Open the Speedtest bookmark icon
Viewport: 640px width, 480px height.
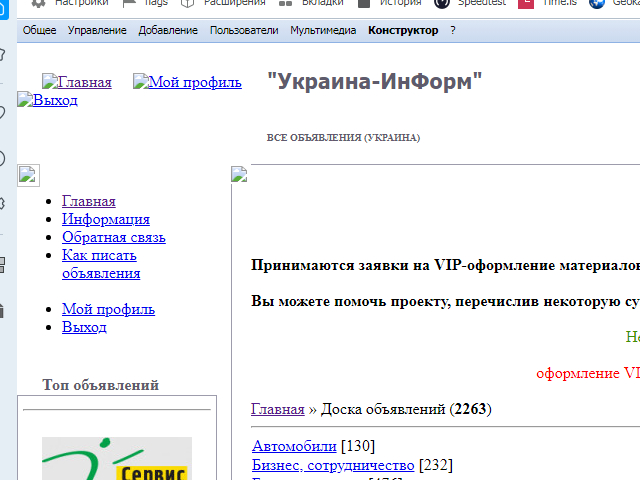pos(442,3)
